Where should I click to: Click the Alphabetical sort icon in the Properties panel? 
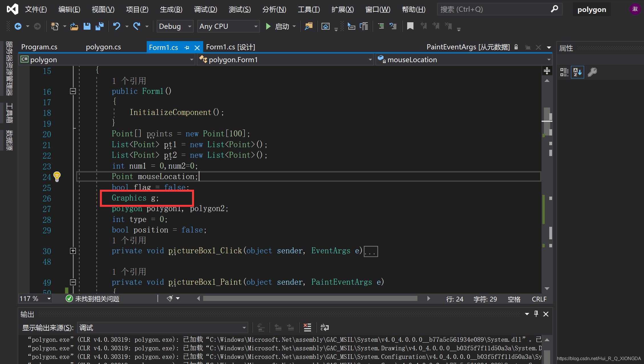coord(578,72)
